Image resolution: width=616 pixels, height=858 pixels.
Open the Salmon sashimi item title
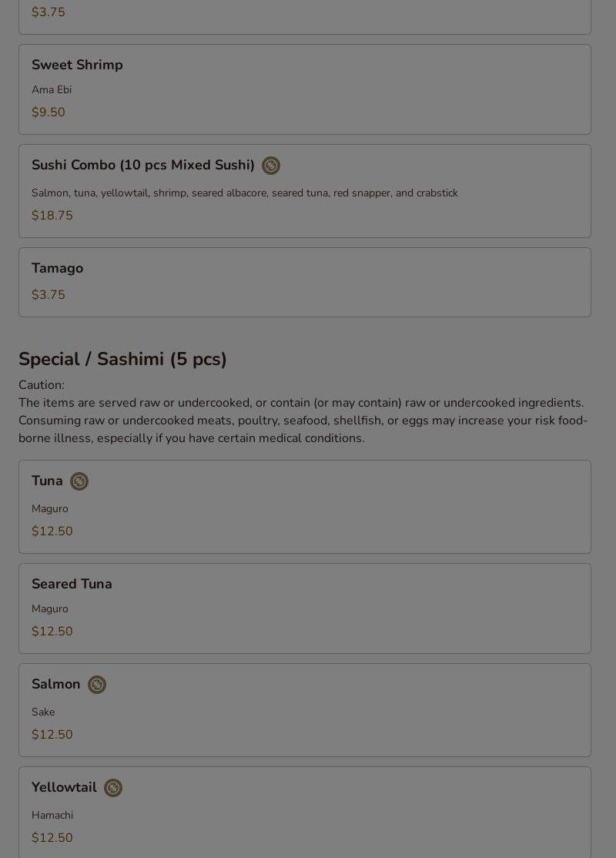tap(55, 684)
